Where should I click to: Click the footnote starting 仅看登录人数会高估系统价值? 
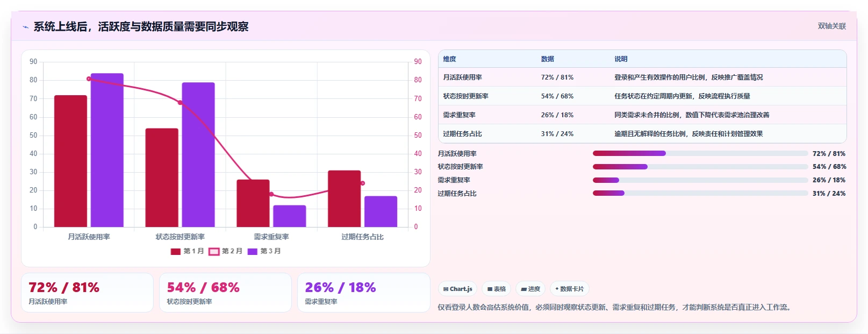(616, 308)
